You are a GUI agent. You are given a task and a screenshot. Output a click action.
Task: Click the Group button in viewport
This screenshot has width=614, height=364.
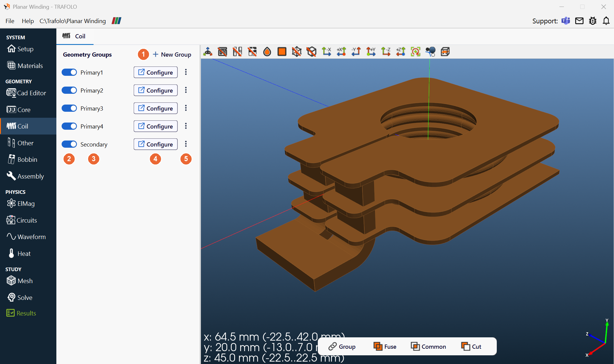click(342, 347)
